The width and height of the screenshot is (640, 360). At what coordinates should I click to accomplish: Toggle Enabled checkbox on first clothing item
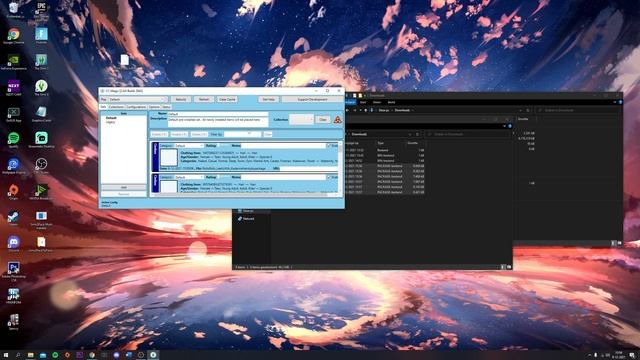[x=329, y=146]
